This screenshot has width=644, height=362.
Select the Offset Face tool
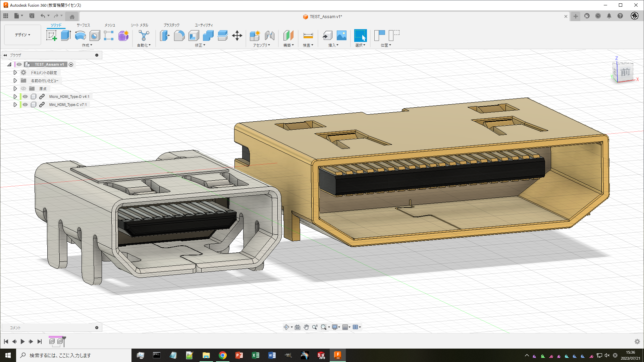[223, 35]
